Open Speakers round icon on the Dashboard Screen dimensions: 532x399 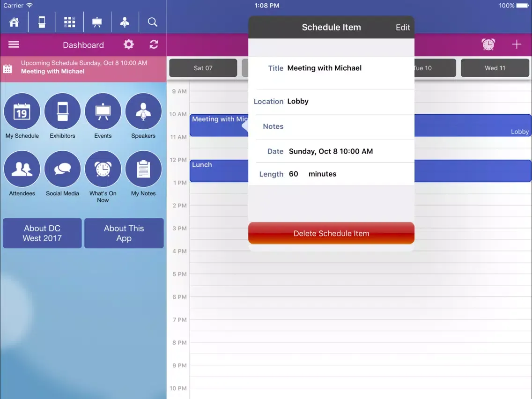pyautogui.click(x=143, y=111)
